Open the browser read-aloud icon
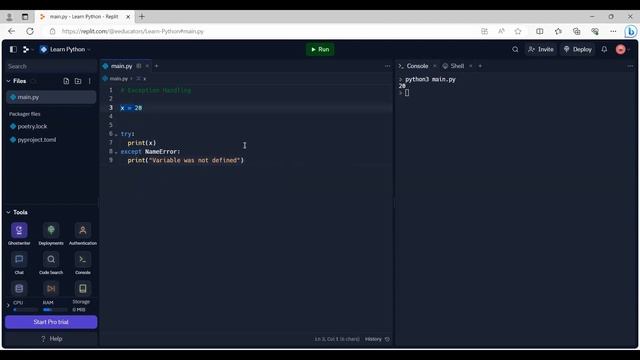The height and width of the screenshot is (360, 640). coord(501,31)
